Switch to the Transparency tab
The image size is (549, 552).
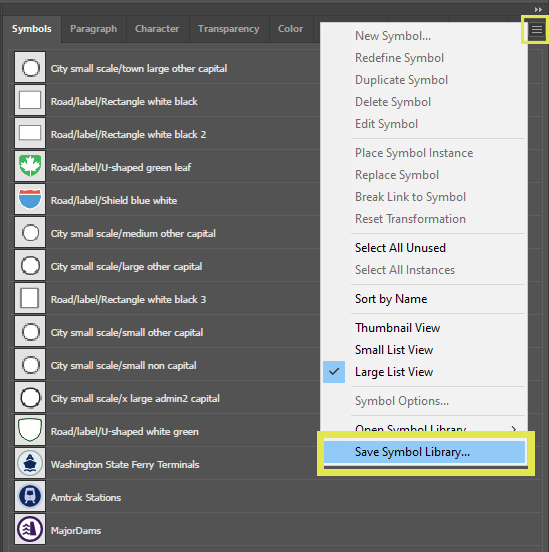pyautogui.click(x=229, y=29)
